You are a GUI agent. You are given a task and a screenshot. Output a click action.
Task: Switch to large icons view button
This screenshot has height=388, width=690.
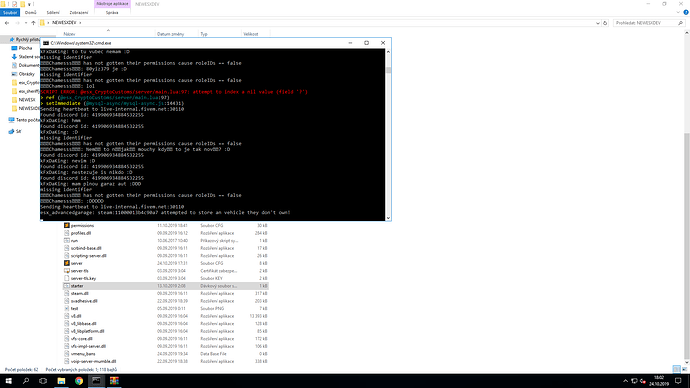684,370
